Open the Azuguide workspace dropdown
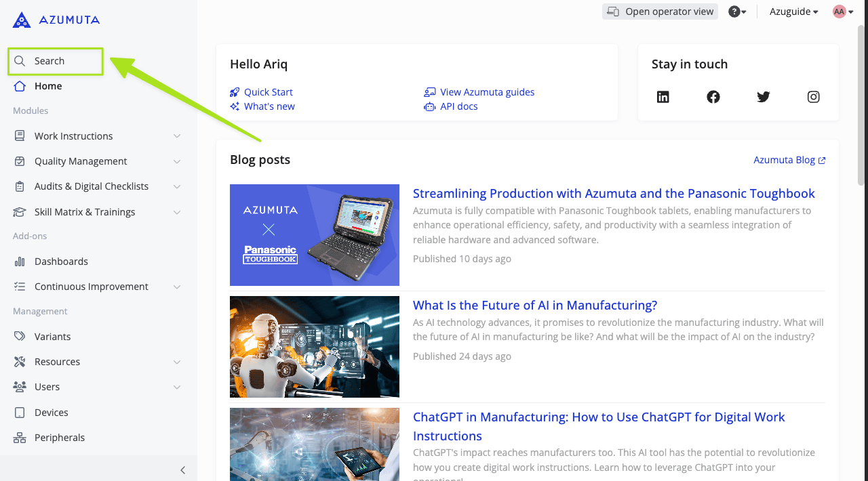The height and width of the screenshot is (481, 868). (793, 12)
